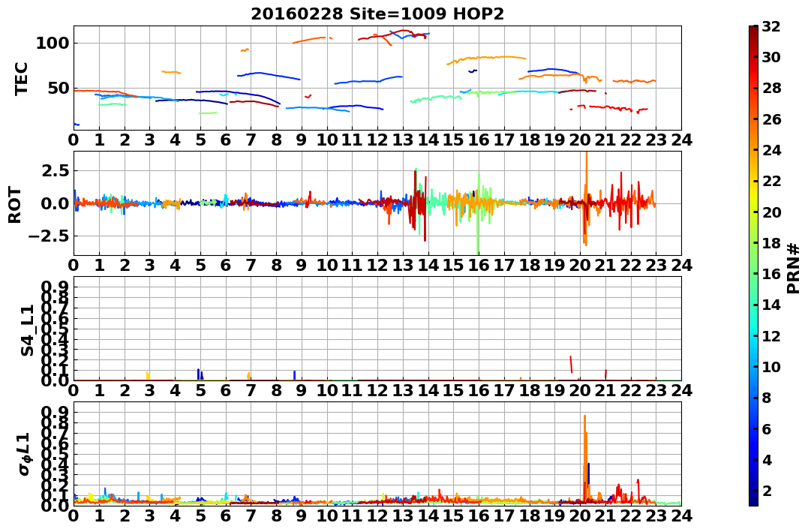Click the dark red top of the PRN colorbar
The height and width of the screenshot is (532, 808).
(753, 30)
